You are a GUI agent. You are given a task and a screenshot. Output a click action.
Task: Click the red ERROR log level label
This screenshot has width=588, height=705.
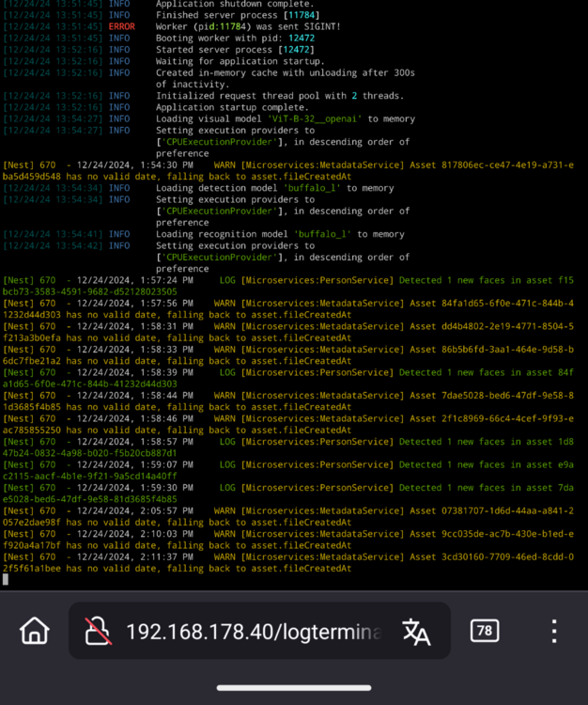[122, 26]
